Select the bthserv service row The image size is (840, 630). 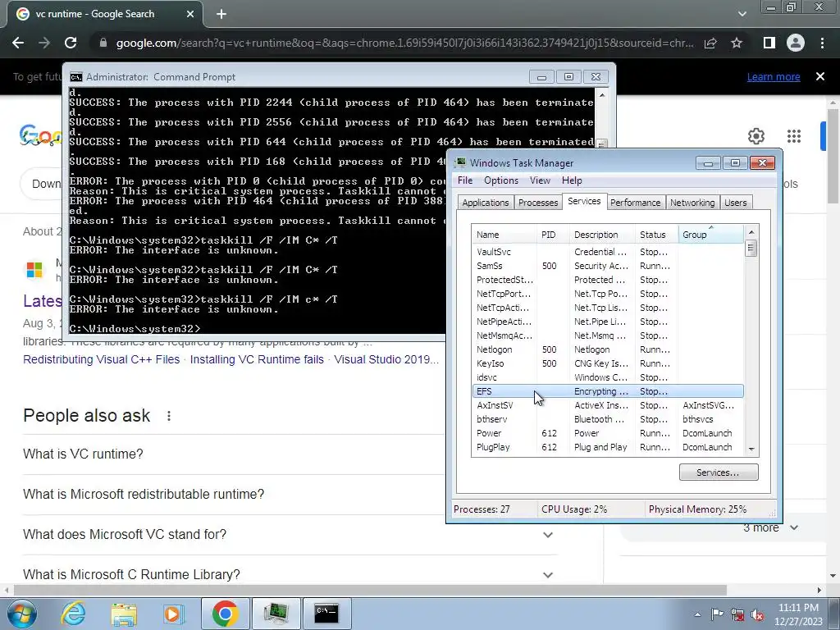608,419
